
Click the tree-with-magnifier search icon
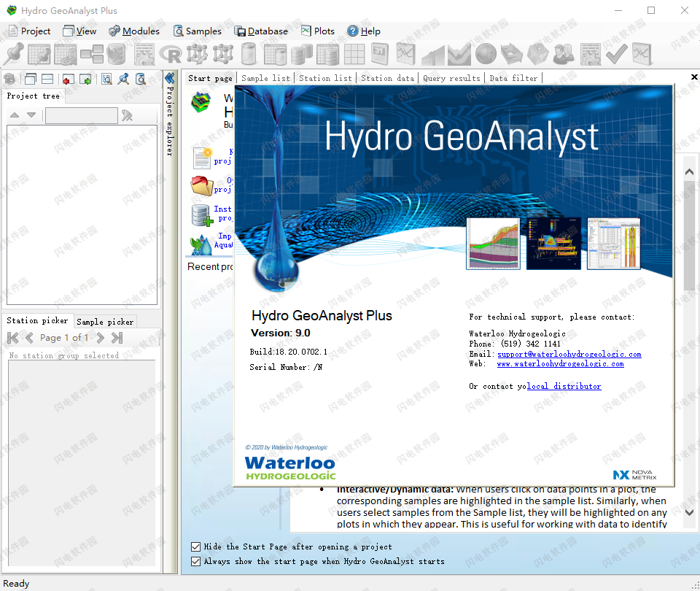[106, 79]
